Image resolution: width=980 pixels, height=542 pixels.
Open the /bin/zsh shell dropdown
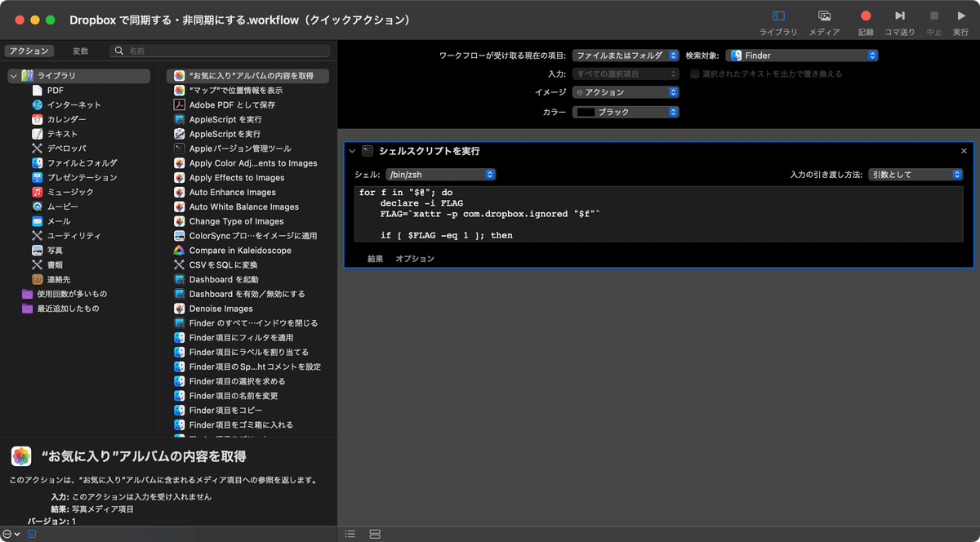pyautogui.click(x=440, y=175)
